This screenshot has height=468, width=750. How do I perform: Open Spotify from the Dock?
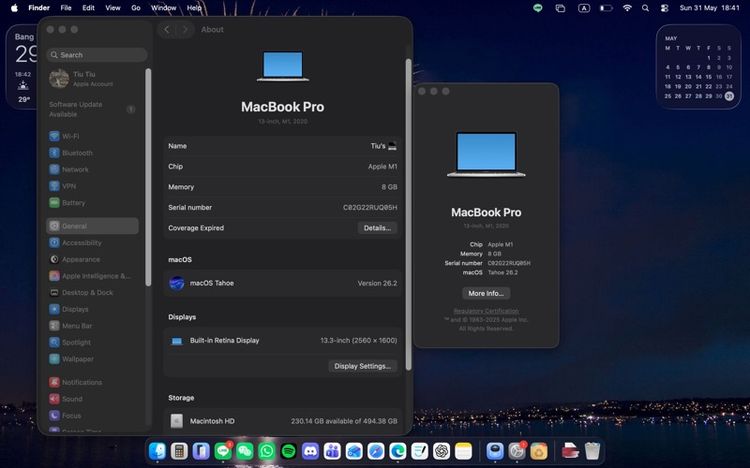[288, 451]
